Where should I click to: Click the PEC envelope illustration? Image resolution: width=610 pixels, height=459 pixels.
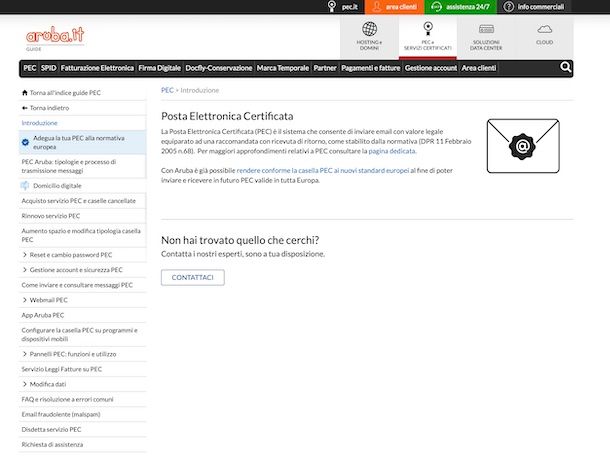pos(523,146)
